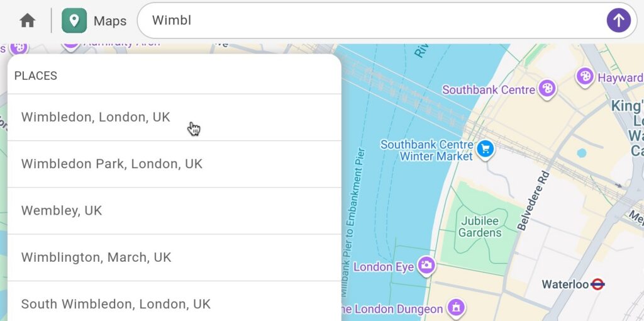This screenshot has width=644, height=321.
Task: Choose Wembley, UK from the places list
Action: pos(62,210)
